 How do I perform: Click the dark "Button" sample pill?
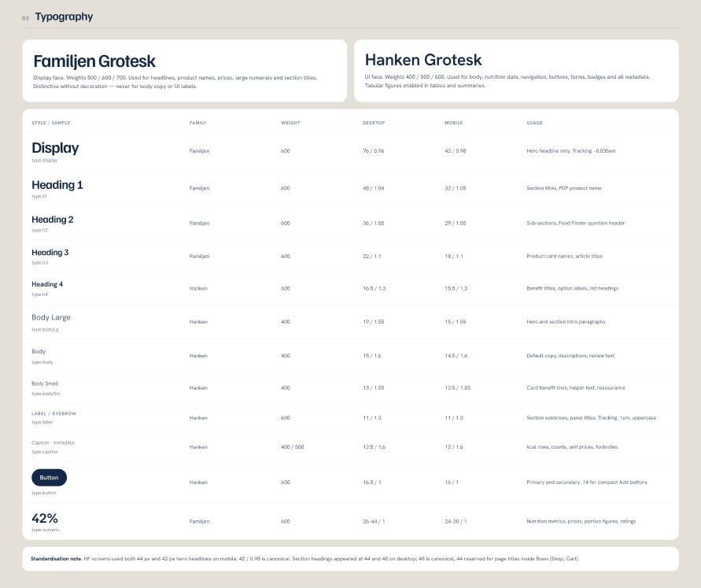click(x=50, y=478)
